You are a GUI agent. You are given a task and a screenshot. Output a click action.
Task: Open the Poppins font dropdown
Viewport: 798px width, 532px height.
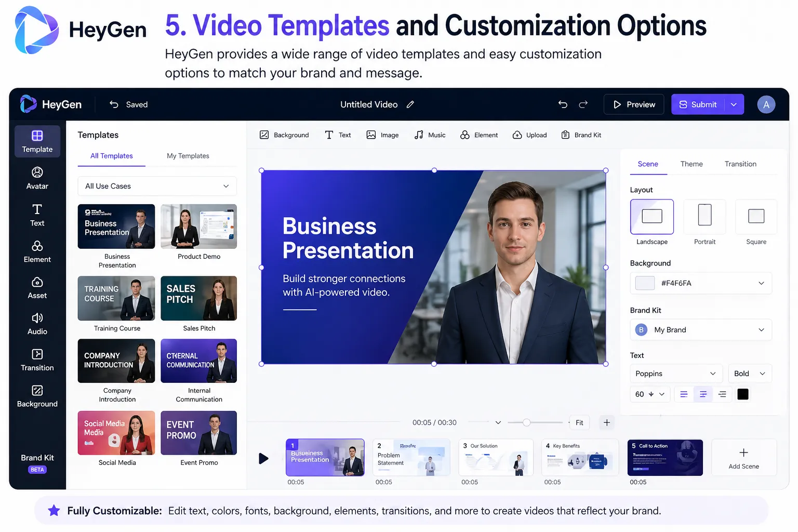tap(676, 374)
